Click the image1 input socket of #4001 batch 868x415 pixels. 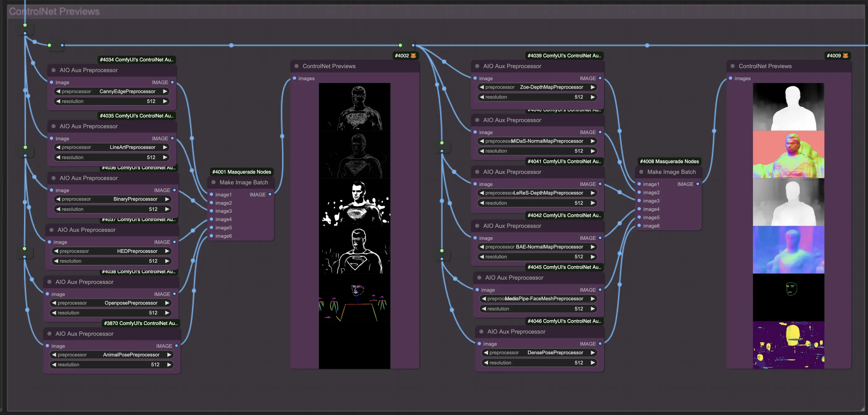[211, 195]
